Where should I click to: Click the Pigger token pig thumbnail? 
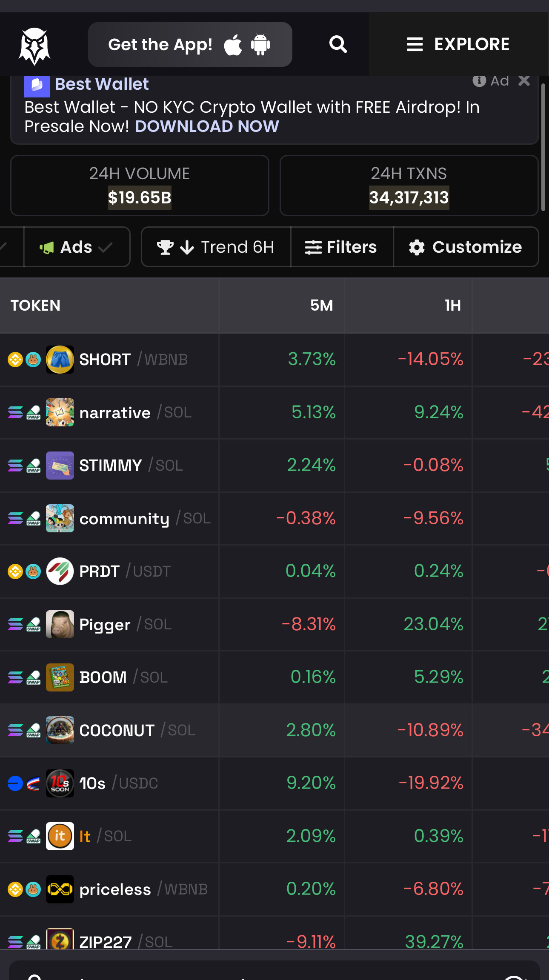tap(60, 624)
